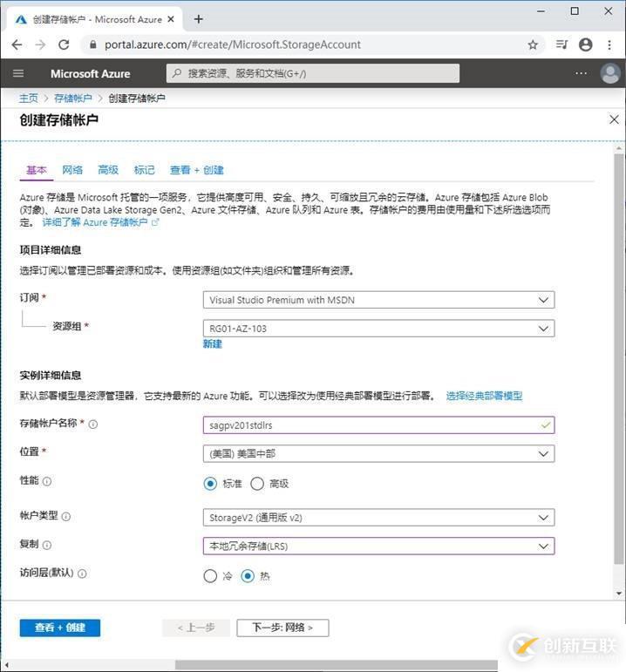This screenshot has height=672, width=626.
Task: Expand the 帐户类型 StorageV2 dropdown
Action: tap(378, 517)
